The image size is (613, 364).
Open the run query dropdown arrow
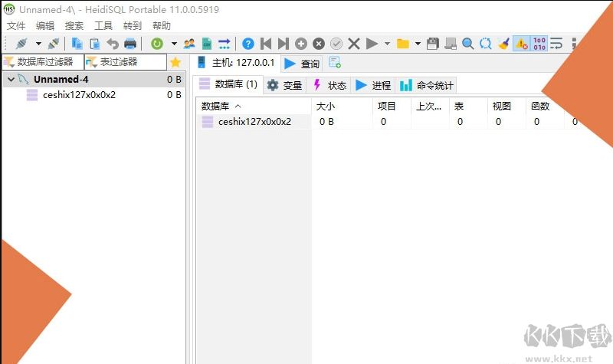click(388, 44)
